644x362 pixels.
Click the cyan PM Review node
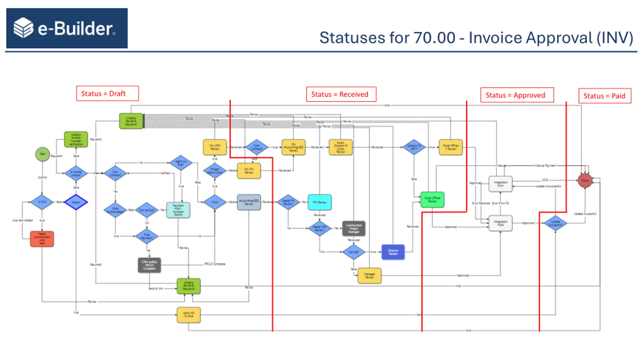pyautogui.click(x=319, y=202)
